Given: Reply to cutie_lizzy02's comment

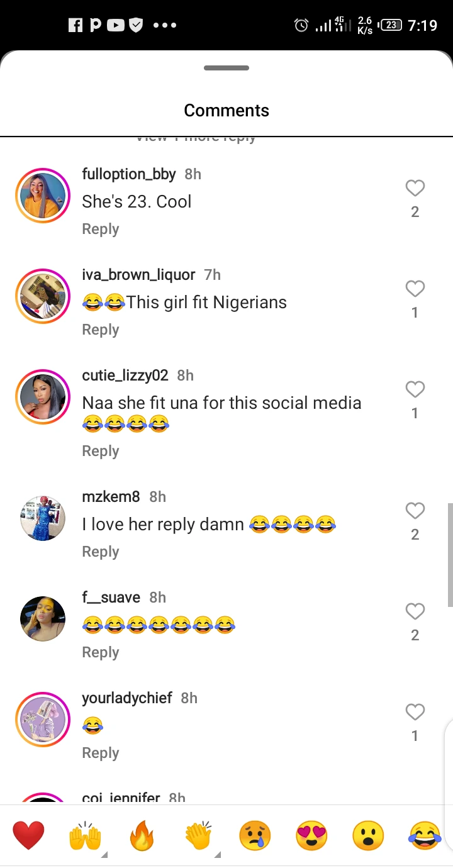Looking at the screenshot, I should [100, 451].
